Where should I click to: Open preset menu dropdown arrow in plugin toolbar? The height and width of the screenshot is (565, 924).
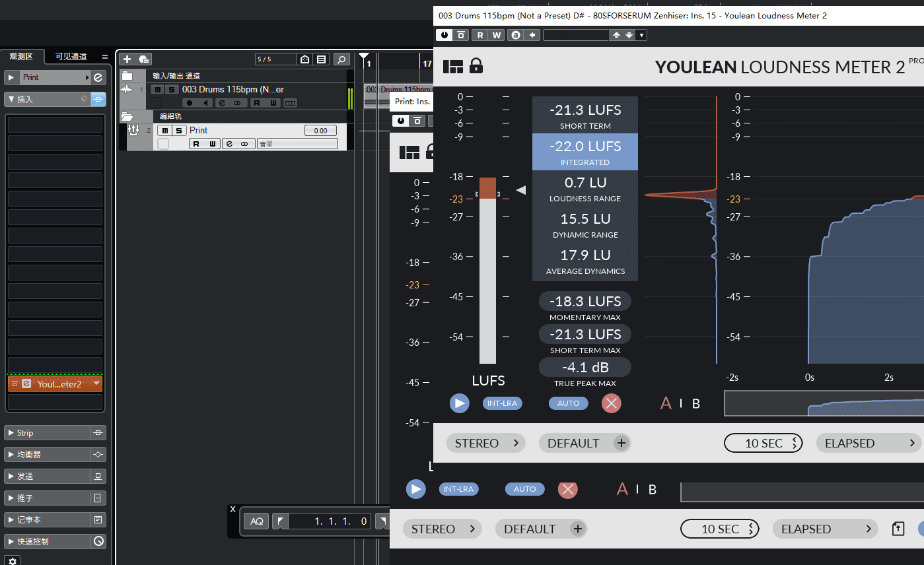tap(641, 34)
